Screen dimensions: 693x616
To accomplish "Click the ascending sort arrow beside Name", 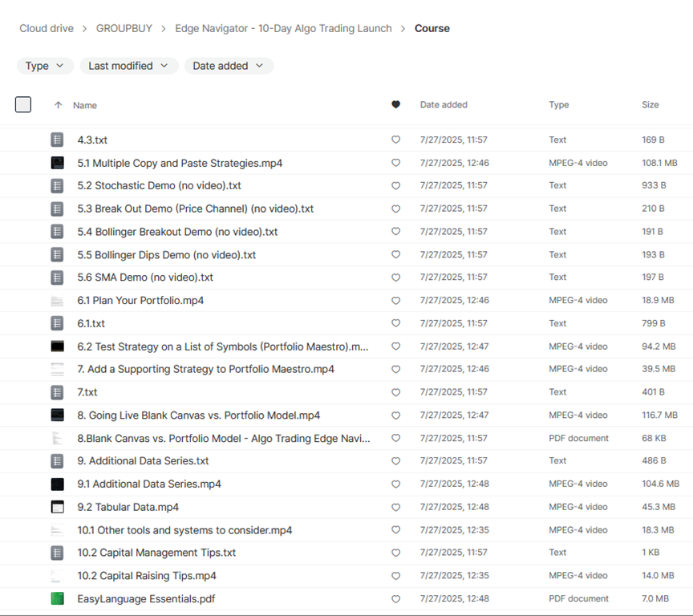I will tap(58, 105).
